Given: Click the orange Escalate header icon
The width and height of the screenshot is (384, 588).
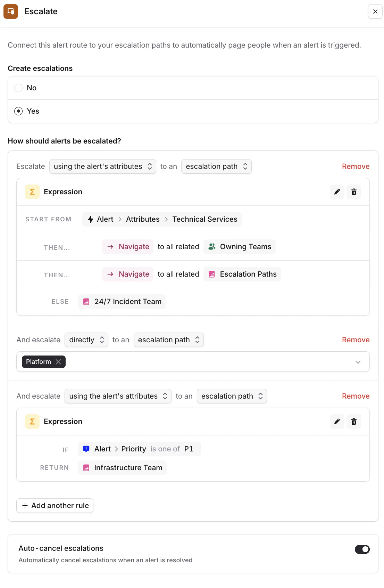Looking at the screenshot, I should tap(11, 11).
